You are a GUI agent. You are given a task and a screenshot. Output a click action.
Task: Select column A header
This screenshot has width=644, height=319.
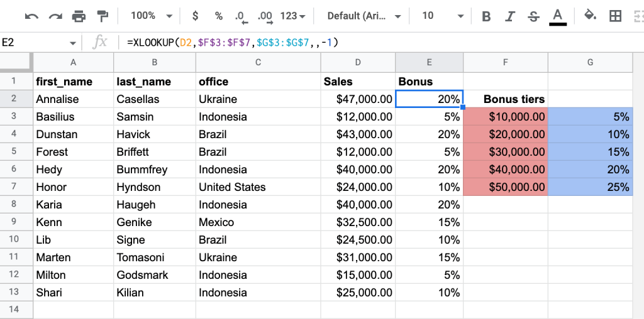pyautogui.click(x=73, y=62)
